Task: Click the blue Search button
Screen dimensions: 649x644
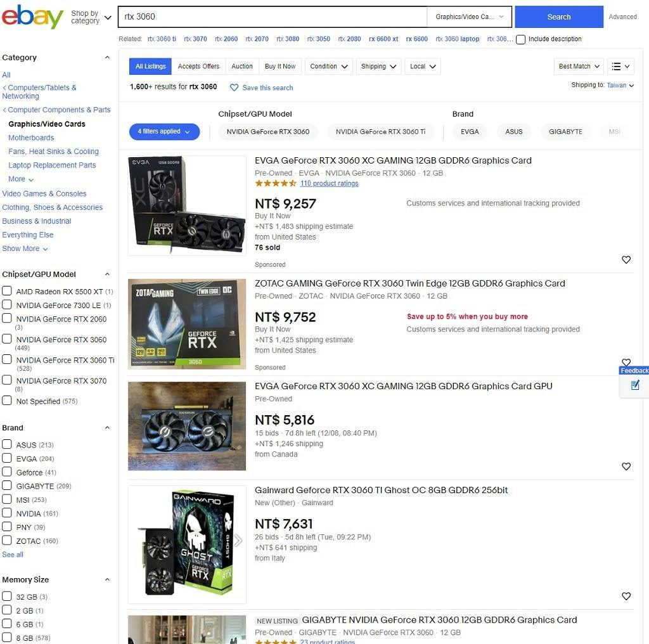Action: click(x=559, y=17)
